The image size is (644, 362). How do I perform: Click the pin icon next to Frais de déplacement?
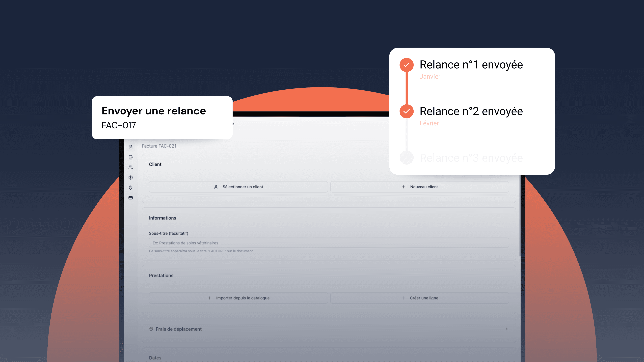click(x=151, y=329)
